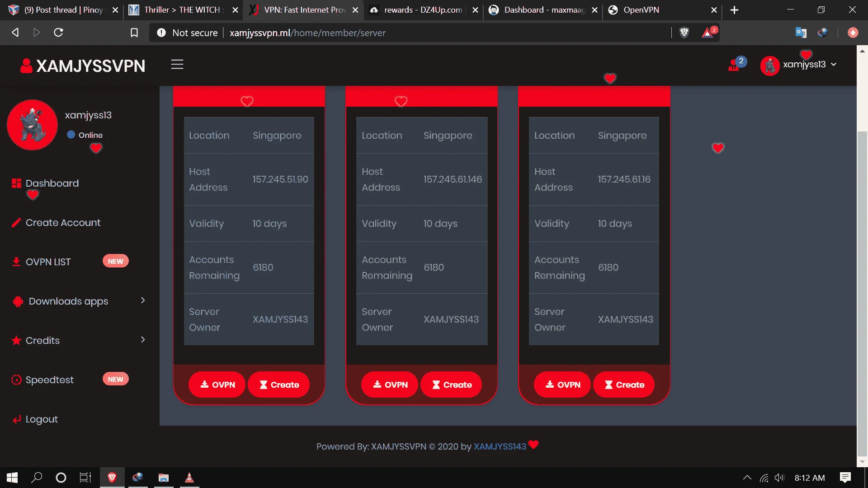Go back to previous page
This screenshot has width=868, height=488.
(x=15, y=33)
